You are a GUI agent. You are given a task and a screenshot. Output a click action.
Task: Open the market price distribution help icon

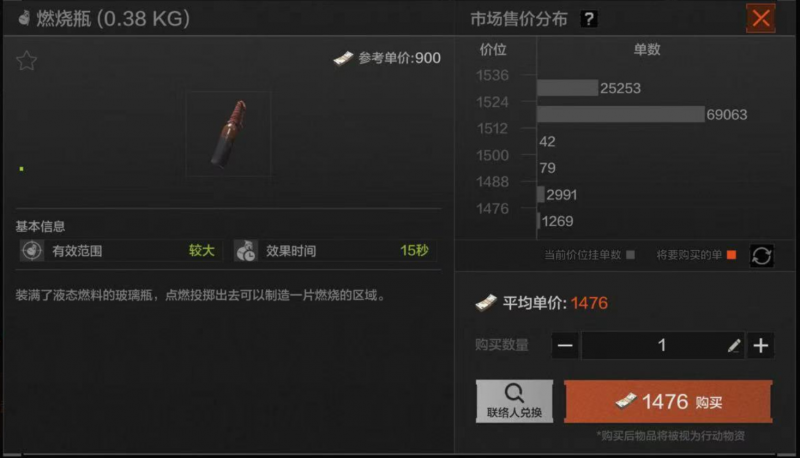589,19
